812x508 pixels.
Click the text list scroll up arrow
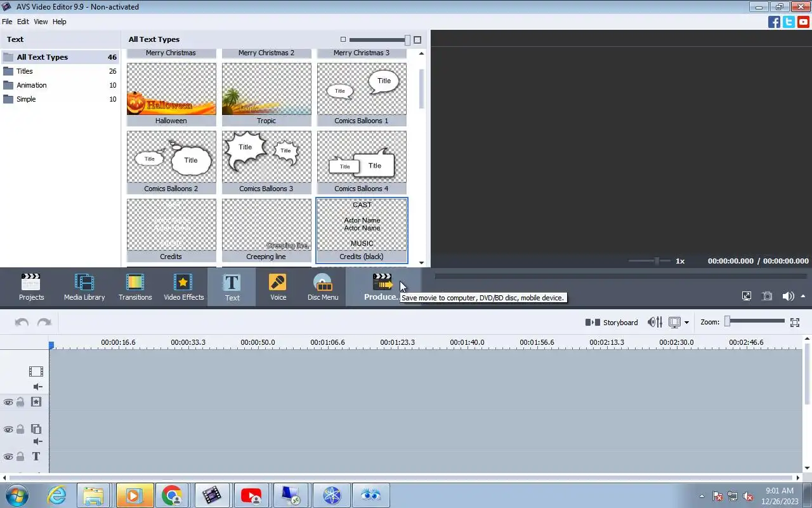click(x=421, y=54)
